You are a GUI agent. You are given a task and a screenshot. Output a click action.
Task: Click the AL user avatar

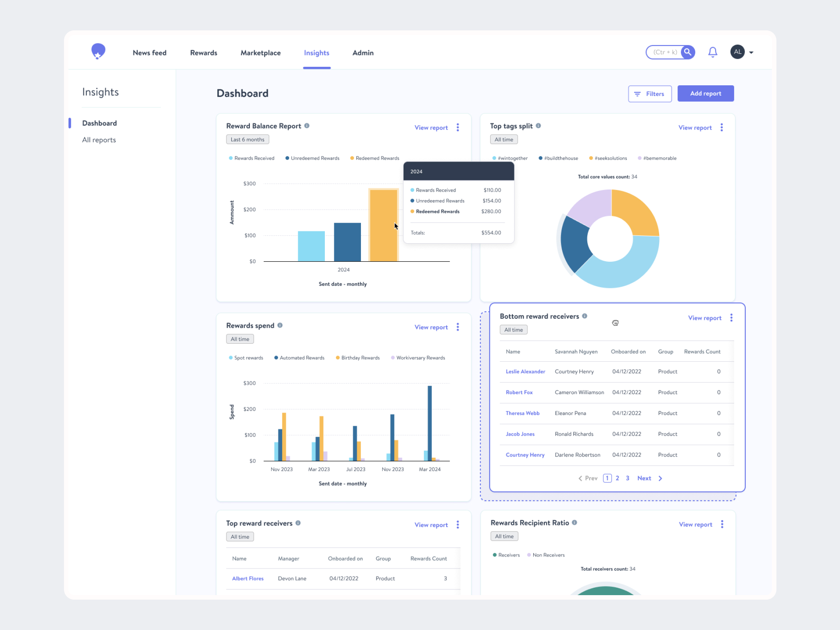click(737, 52)
